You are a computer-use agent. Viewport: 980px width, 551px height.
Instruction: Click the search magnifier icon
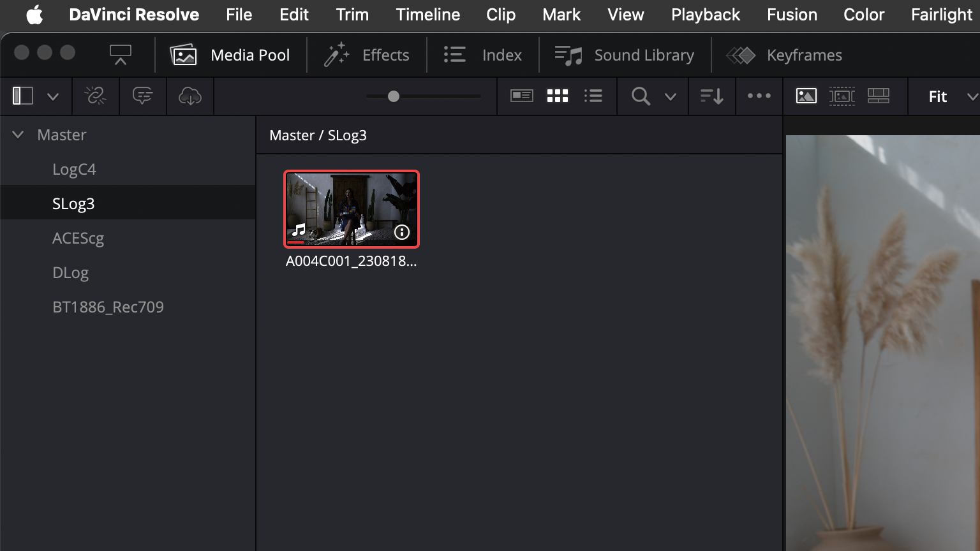point(641,96)
